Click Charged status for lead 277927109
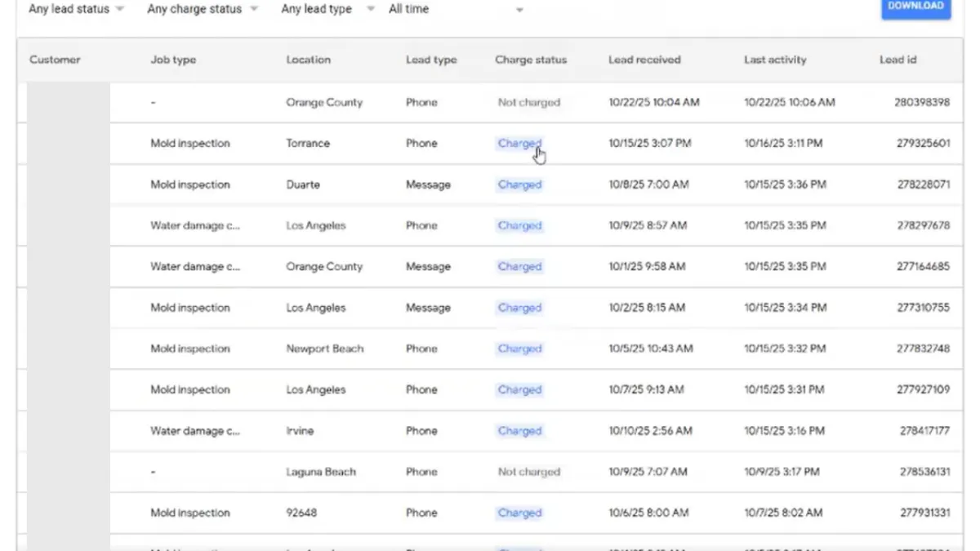 click(519, 389)
